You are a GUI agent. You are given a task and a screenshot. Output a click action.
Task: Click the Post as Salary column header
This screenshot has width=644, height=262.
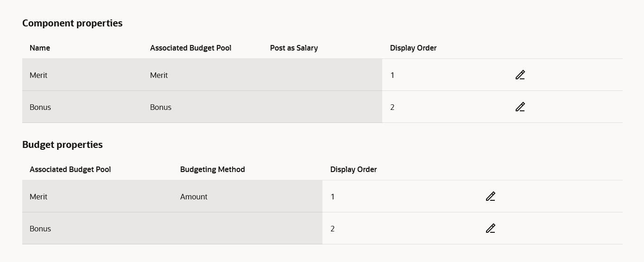coord(294,48)
